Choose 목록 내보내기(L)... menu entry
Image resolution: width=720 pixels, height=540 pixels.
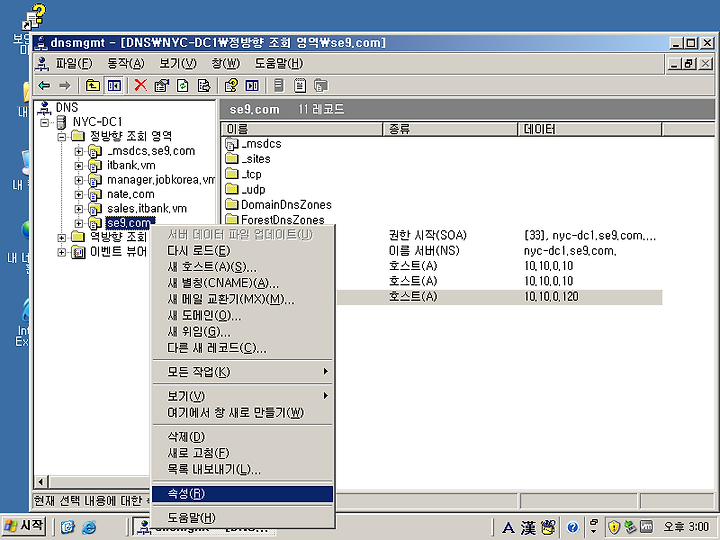[242, 469]
